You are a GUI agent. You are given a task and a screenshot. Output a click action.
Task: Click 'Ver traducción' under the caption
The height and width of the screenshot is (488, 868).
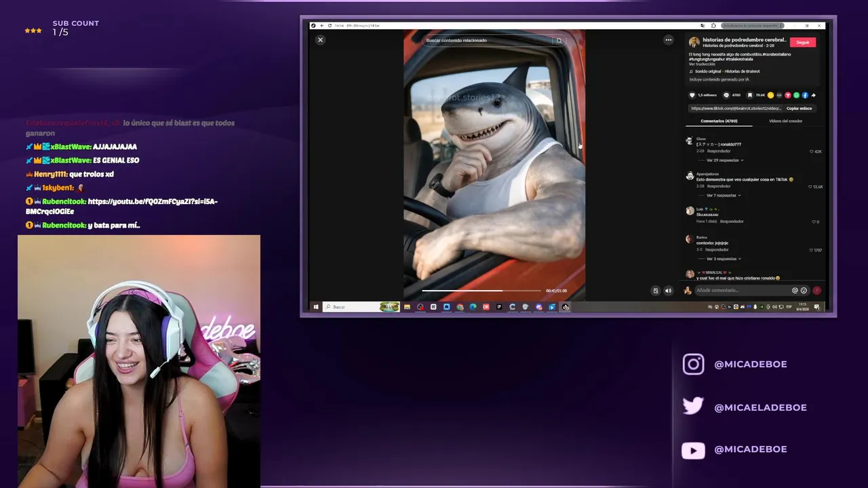click(701, 64)
